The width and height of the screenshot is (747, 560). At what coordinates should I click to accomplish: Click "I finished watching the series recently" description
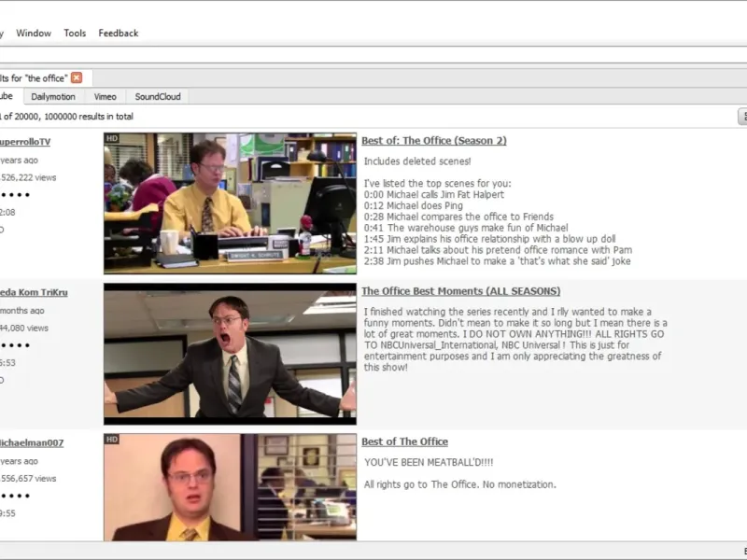click(515, 340)
